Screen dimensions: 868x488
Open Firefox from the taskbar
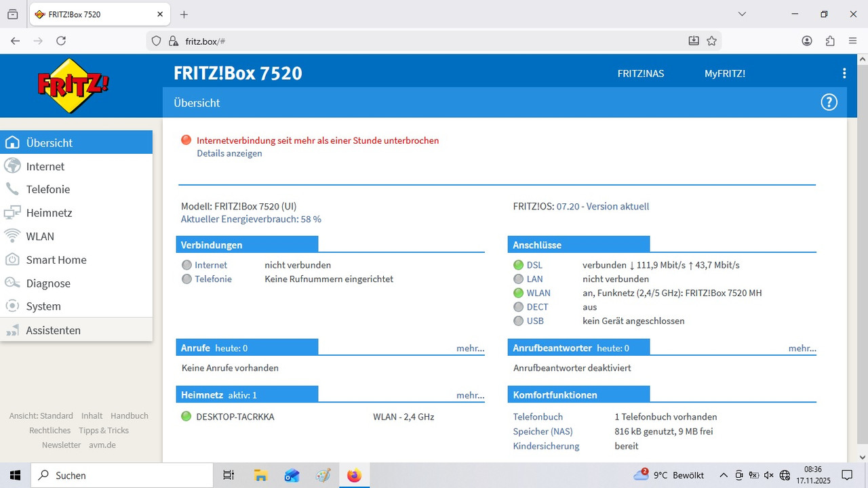pos(354,475)
